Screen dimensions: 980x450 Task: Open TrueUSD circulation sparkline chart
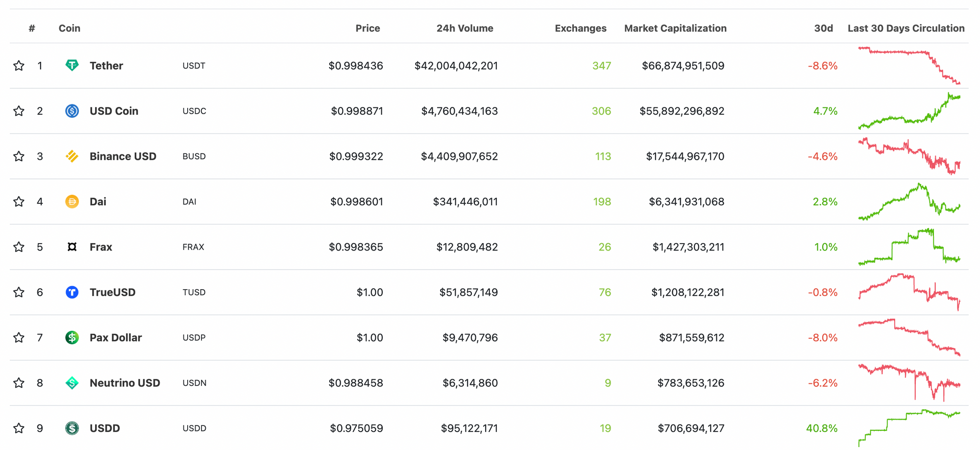pos(909,292)
